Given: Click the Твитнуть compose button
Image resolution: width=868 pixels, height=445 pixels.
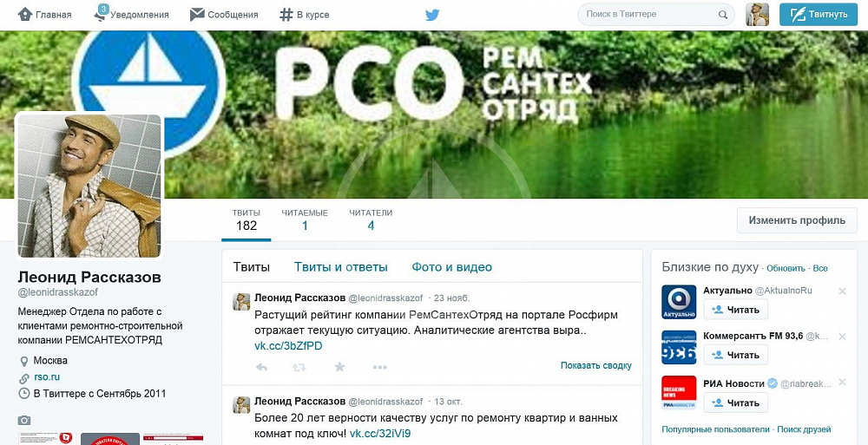Looking at the screenshot, I should coord(819,15).
